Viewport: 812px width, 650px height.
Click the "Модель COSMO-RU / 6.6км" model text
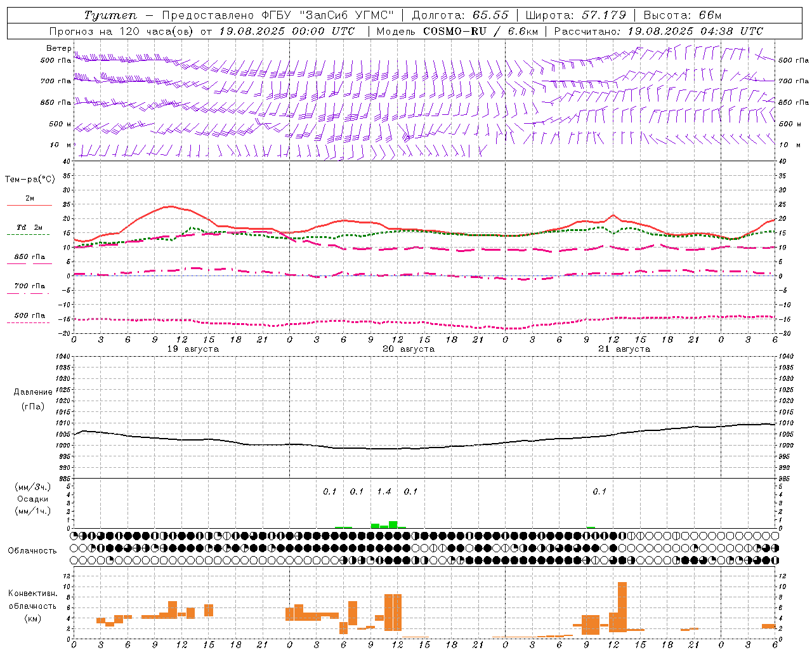457,31
